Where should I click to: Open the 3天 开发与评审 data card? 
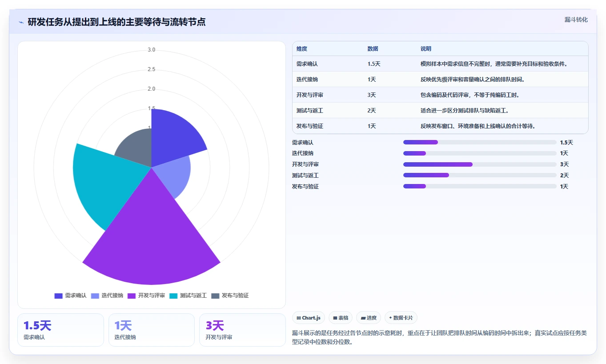coord(242,330)
